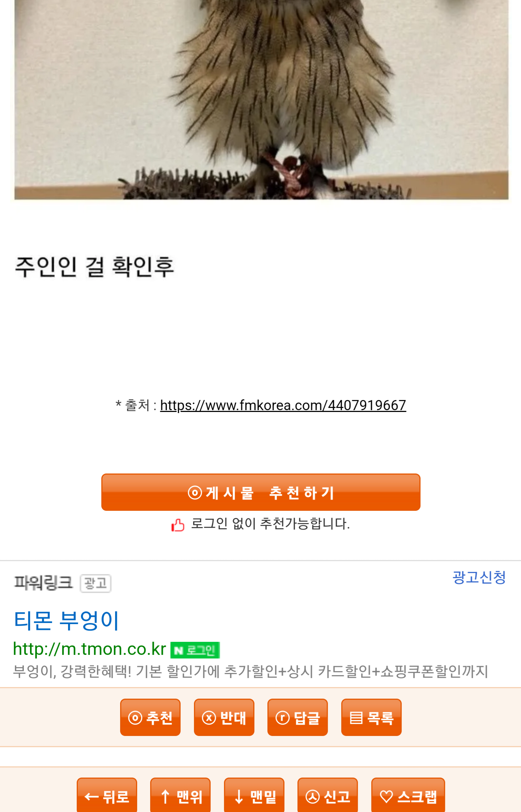This screenshot has height=812, width=521.
Task: Click the owl photo image
Action: [261, 100]
